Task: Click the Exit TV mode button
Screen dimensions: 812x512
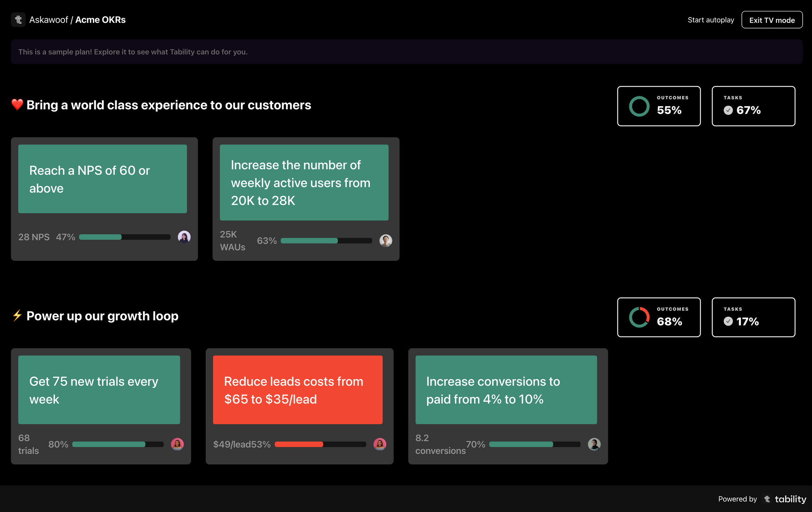Action: click(x=772, y=20)
